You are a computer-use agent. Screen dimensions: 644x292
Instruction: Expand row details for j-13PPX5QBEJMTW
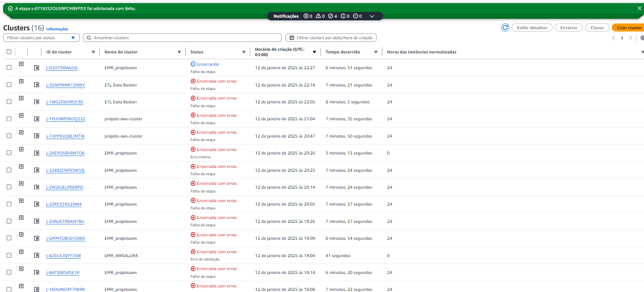tap(21, 132)
